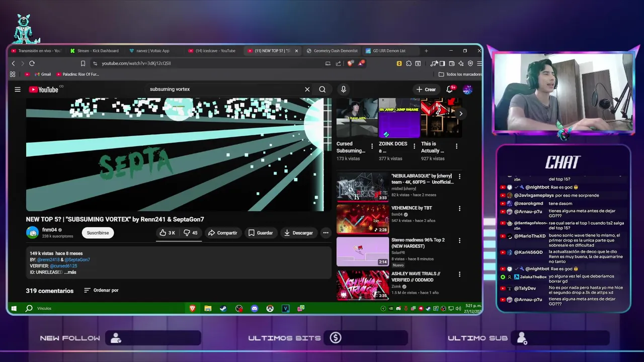644x362 pixels.
Task: Bookmark this page icon
Action: click(x=83, y=63)
